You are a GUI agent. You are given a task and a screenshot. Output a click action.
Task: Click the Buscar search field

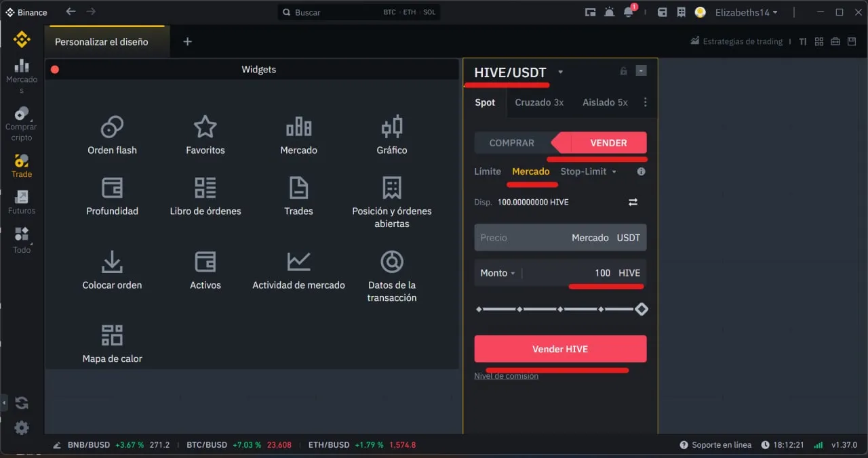[x=359, y=12]
